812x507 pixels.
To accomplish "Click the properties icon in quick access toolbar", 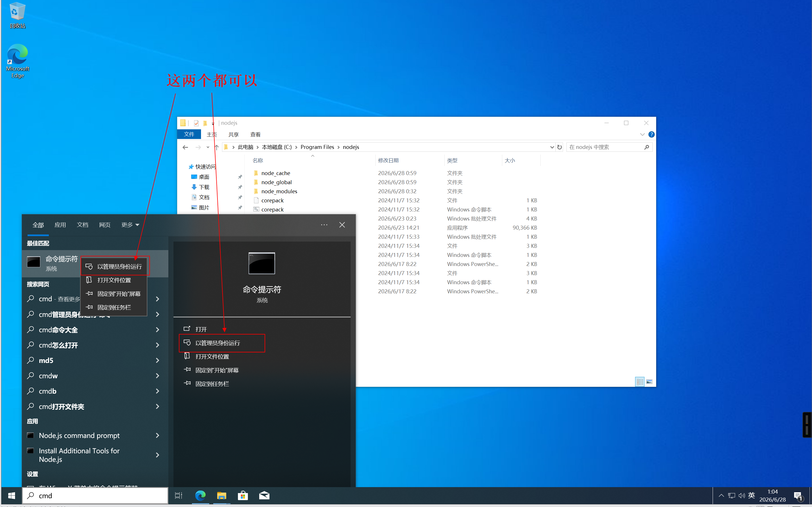I will coord(196,123).
